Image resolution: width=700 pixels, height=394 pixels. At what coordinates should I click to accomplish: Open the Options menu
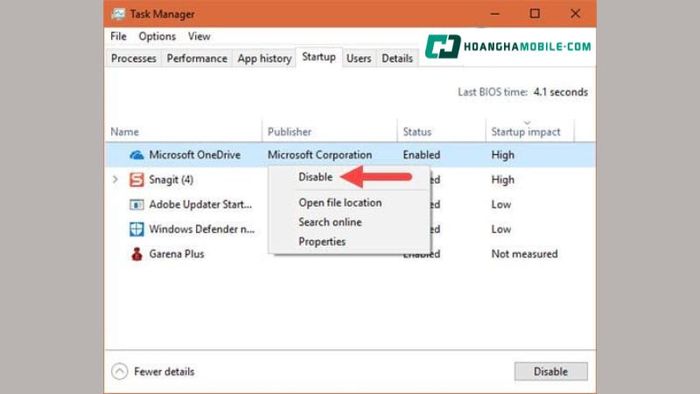tap(157, 36)
